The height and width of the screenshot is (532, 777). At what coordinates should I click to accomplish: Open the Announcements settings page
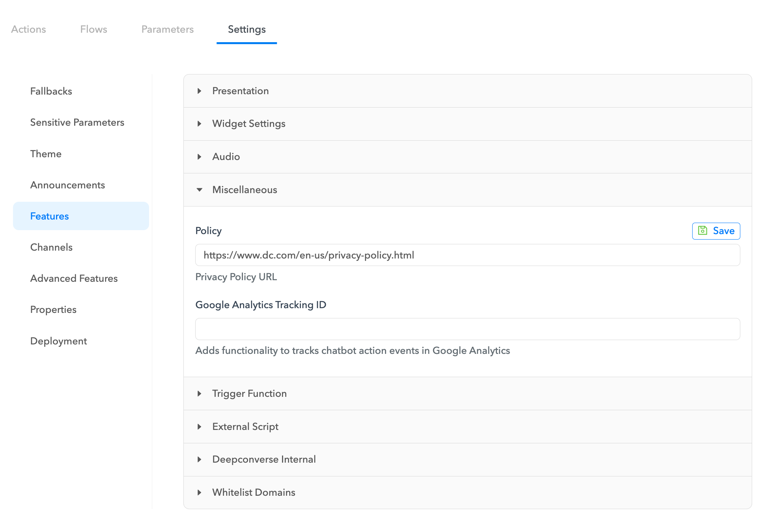point(67,185)
